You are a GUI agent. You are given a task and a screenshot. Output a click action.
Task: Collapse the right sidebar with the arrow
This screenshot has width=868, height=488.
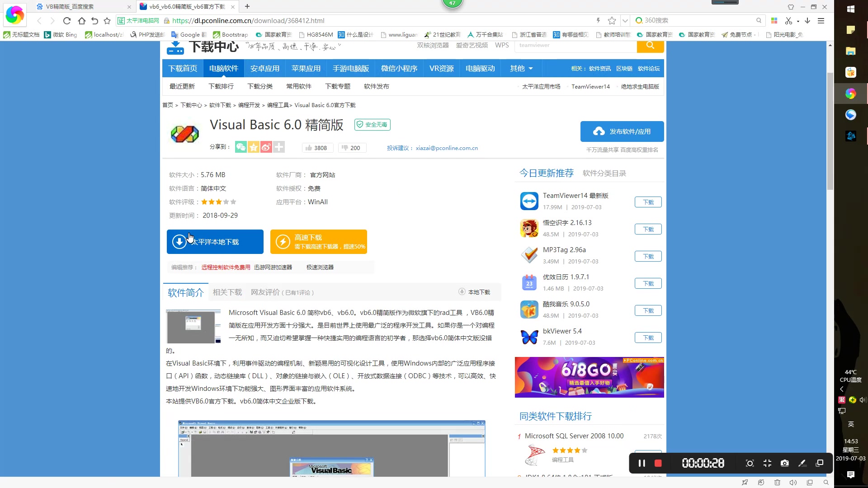click(x=843, y=389)
